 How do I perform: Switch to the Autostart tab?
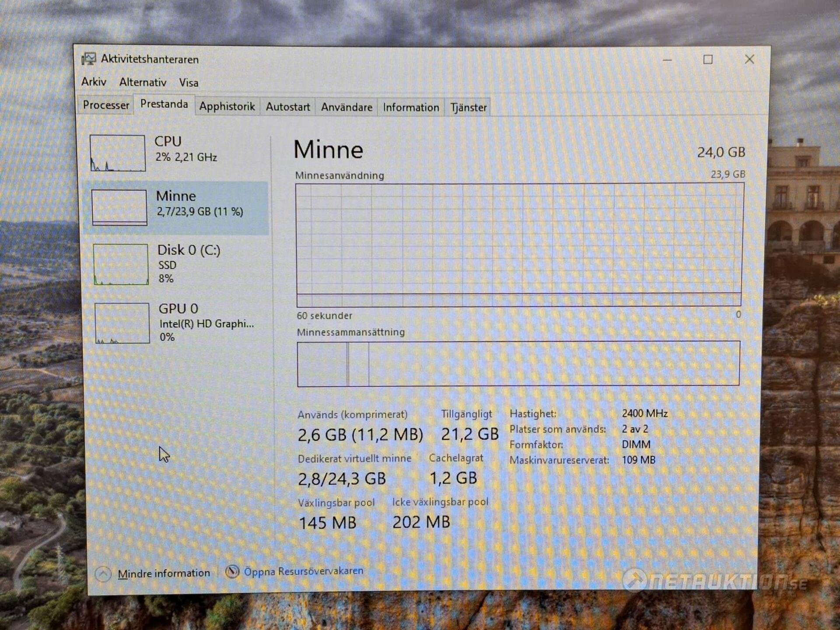pyautogui.click(x=288, y=107)
